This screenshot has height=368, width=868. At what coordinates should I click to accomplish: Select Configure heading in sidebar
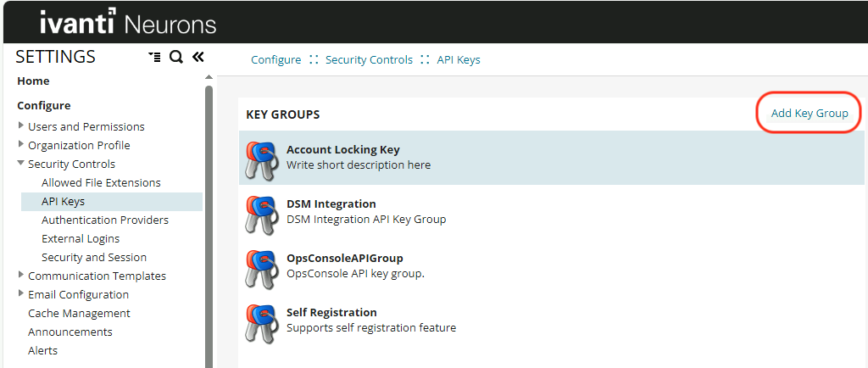pyautogui.click(x=44, y=105)
